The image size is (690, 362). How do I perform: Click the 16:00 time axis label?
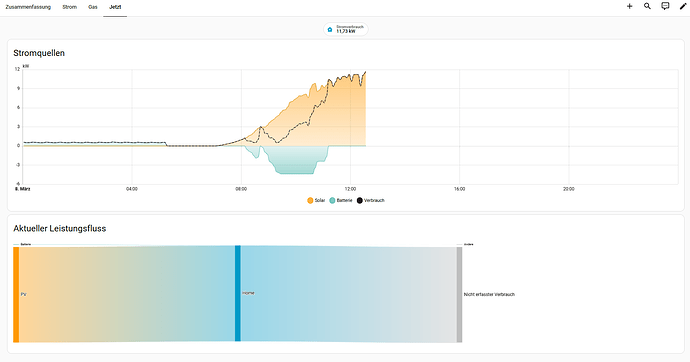point(459,189)
